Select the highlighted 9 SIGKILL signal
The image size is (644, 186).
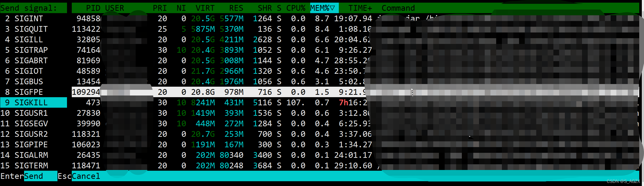tap(34, 103)
